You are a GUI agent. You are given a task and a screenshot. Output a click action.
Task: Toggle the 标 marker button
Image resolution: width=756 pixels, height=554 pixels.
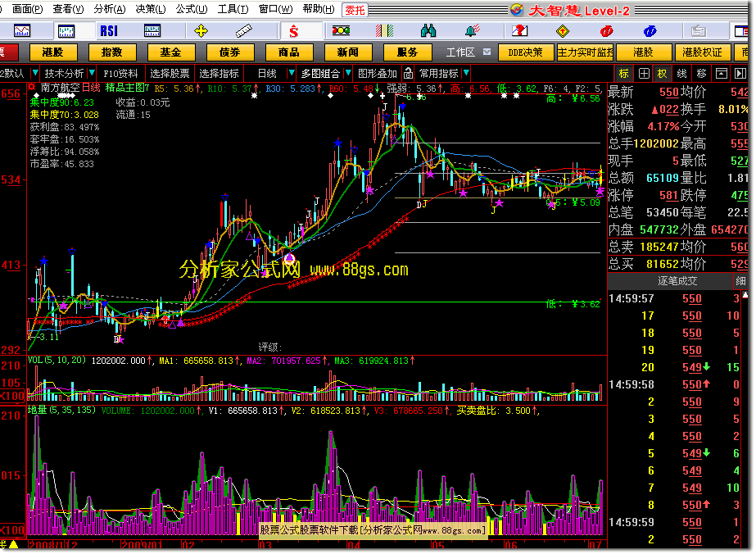(624, 74)
